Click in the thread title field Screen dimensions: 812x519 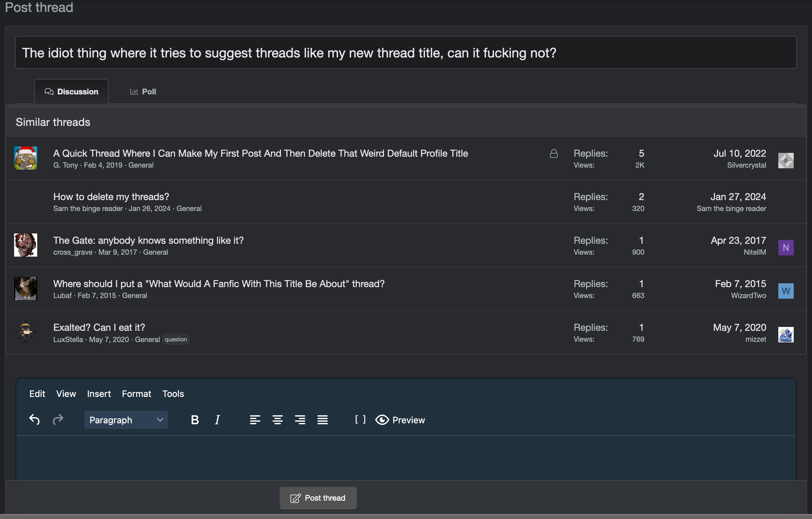[x=406, y=53]
